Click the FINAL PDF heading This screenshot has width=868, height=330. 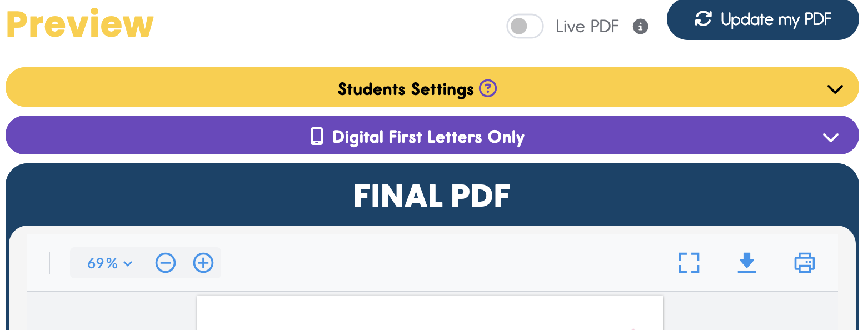432,196
